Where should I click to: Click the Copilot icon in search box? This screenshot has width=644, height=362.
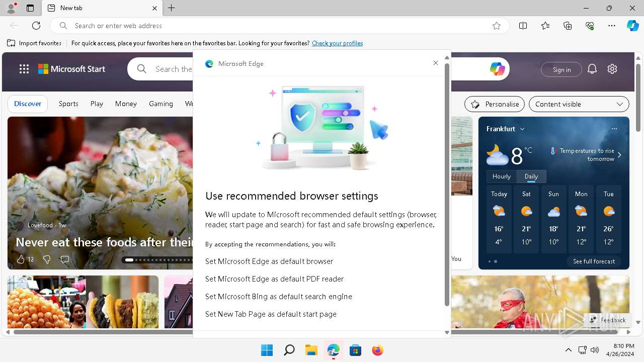[497, 69]
